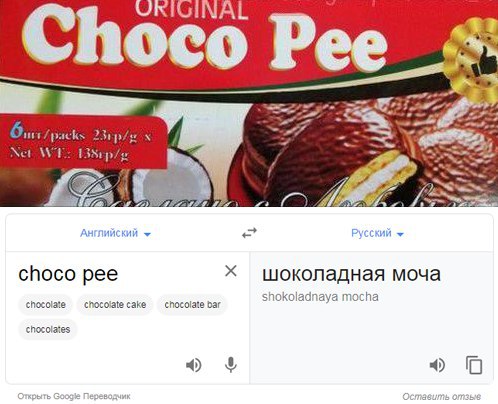Click the shokoladnaya mocha transliteration text

coord(320,297)
